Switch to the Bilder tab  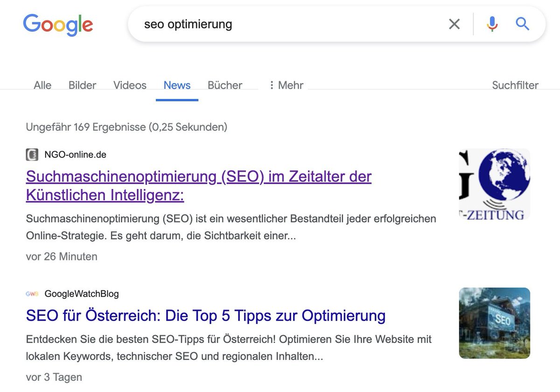[82, 85]
